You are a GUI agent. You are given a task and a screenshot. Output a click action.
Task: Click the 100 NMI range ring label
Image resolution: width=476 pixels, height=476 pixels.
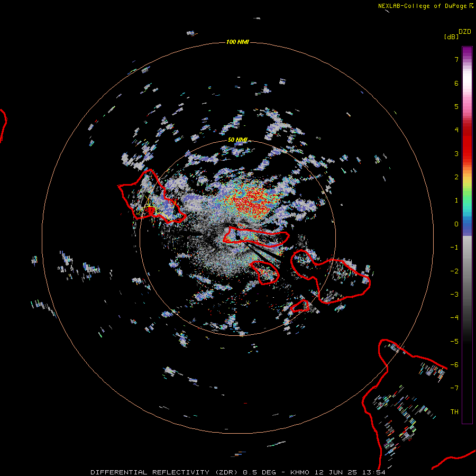[x=237, y=42]
